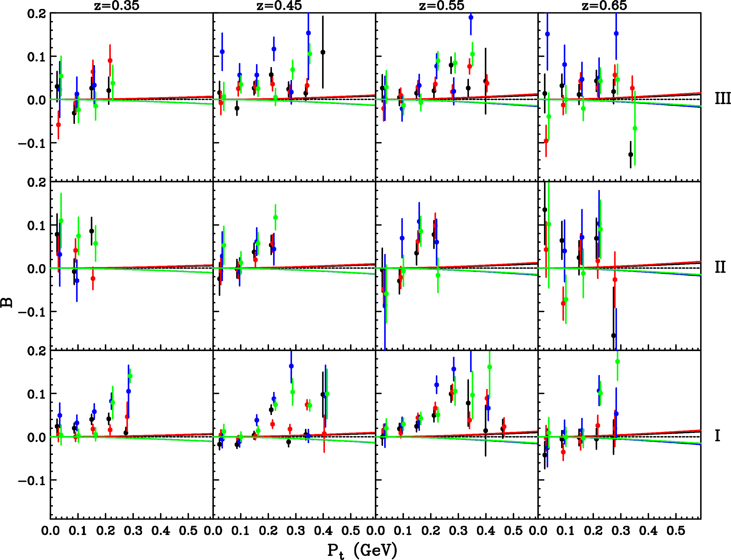Click the topmost 0.2 y-axis tick label
This screenshot has width=731, height=560.
37,14
